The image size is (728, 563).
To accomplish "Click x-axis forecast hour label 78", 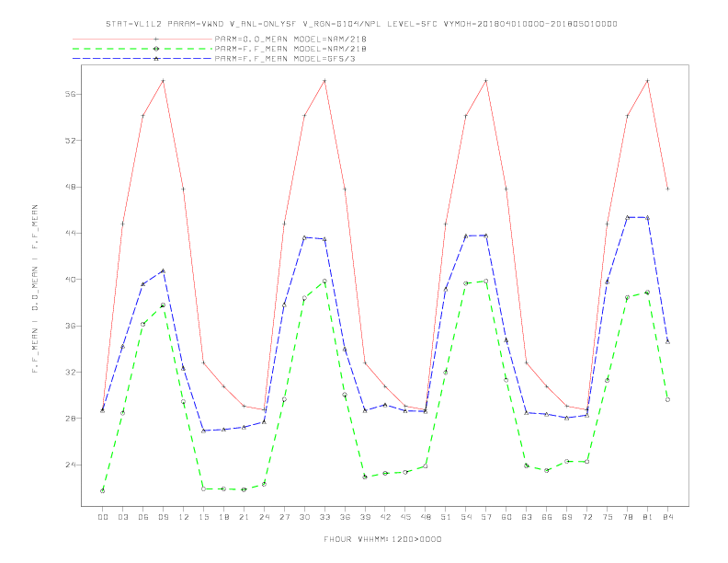I will 628,517.
